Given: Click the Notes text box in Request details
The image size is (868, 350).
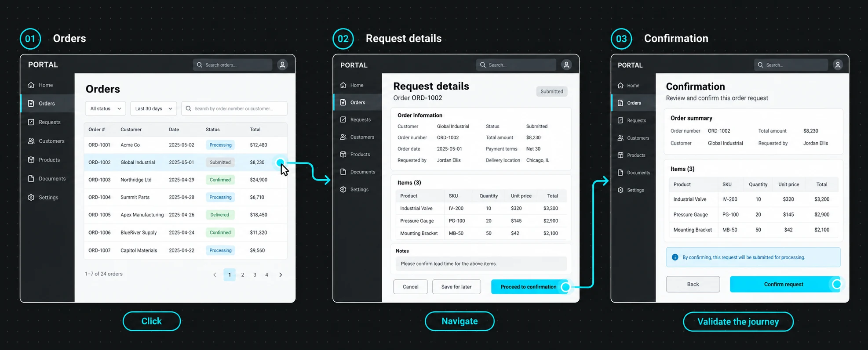Looking at the screenshot, I should (x=481, y=263).
